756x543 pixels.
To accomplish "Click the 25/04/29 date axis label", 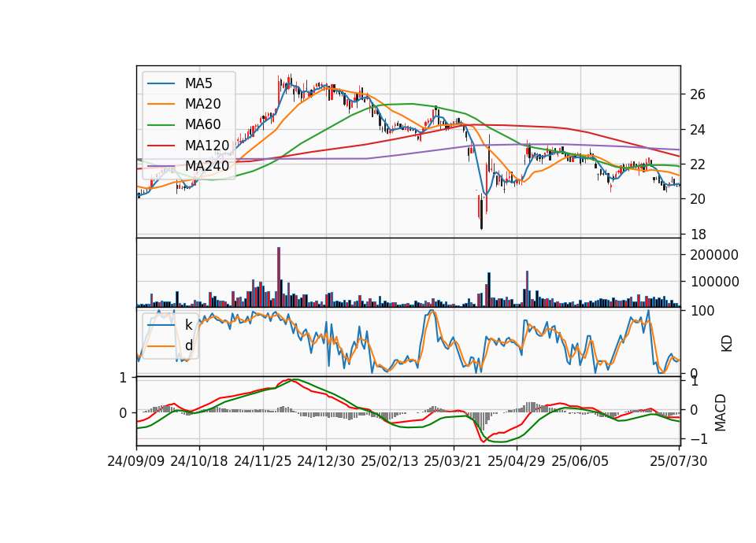I will [517, 461].
